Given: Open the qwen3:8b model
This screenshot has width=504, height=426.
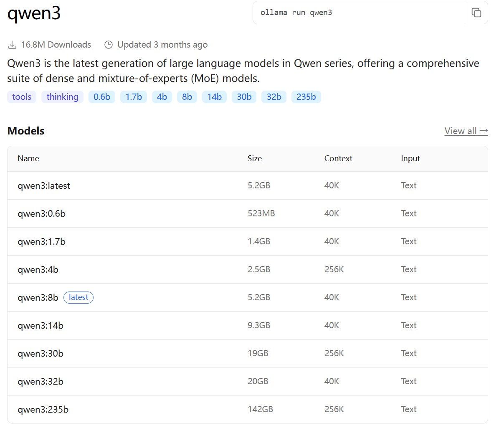Looking at the screenshot, I should (x=38, y=298).
